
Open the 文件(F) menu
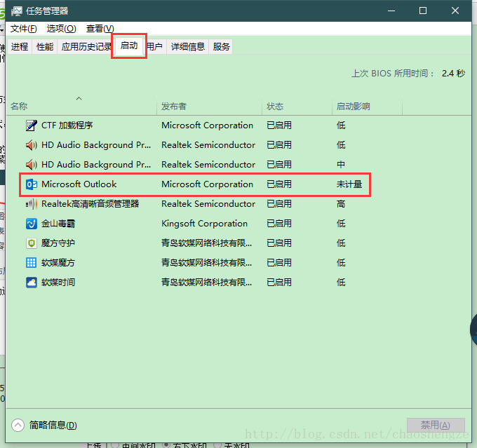pos(23,29)
